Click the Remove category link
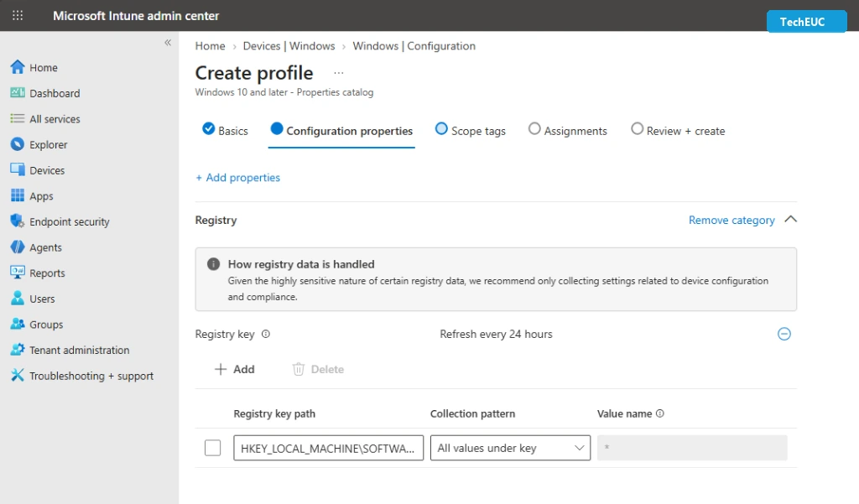This screenshot has height=504, width=859. [x=731, y=221]
